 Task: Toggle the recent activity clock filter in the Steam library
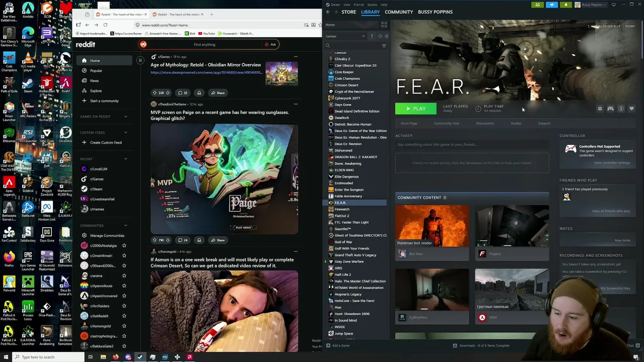(x=380, y=36)
